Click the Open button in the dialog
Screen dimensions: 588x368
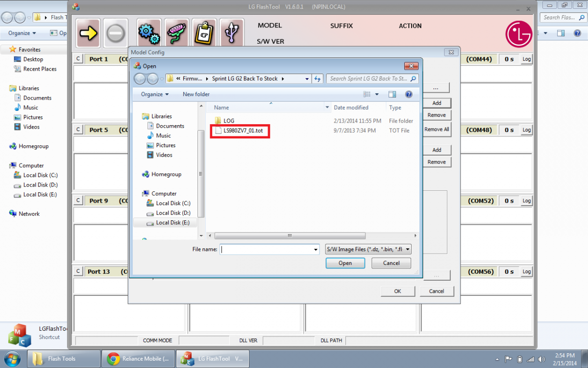[x=345, y=263]
